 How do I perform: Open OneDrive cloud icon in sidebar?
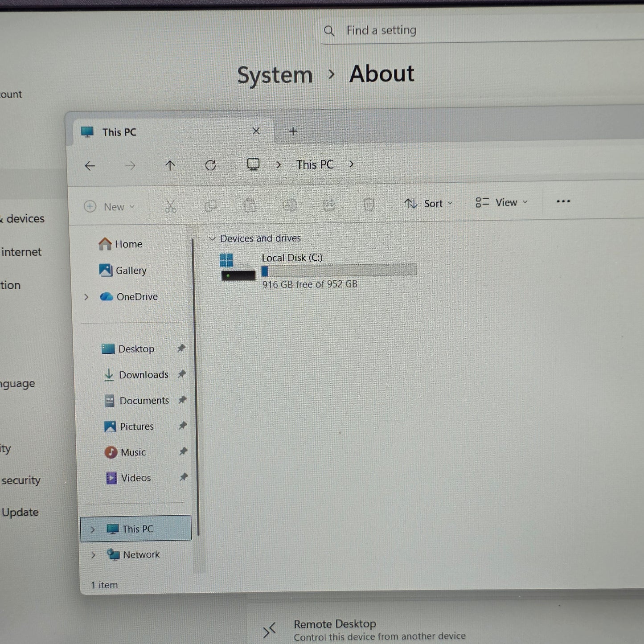click(x=106, y=296)
